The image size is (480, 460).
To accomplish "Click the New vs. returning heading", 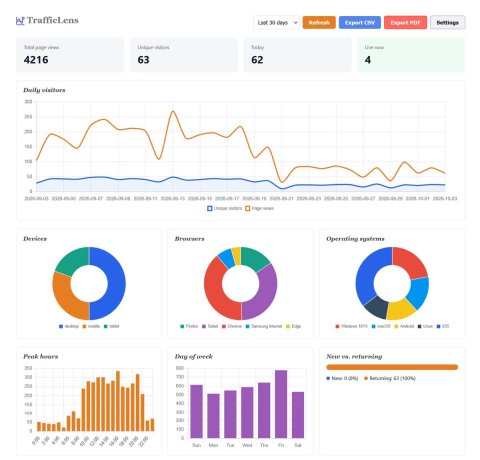I will coord(354,356).
